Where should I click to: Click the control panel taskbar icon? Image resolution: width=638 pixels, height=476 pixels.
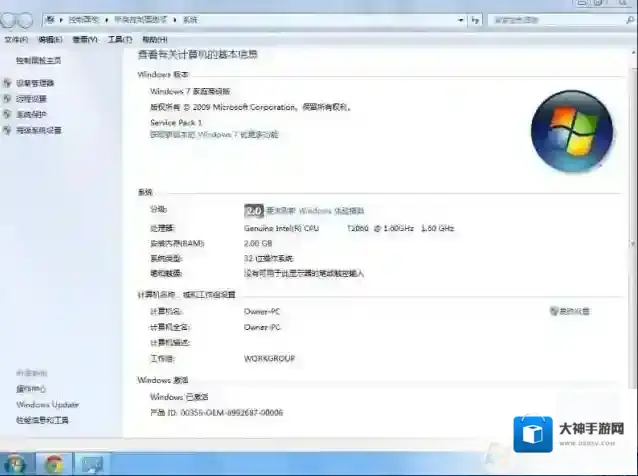tap(92, 464)
